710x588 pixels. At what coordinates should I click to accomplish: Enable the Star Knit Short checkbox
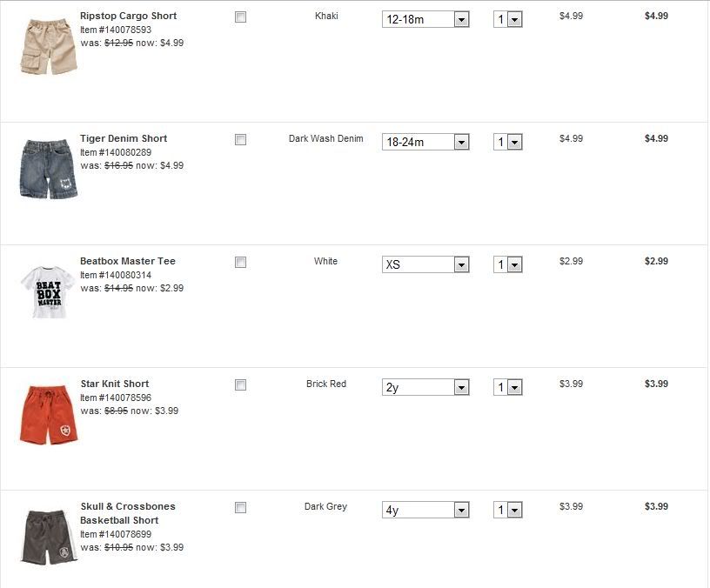241,384
